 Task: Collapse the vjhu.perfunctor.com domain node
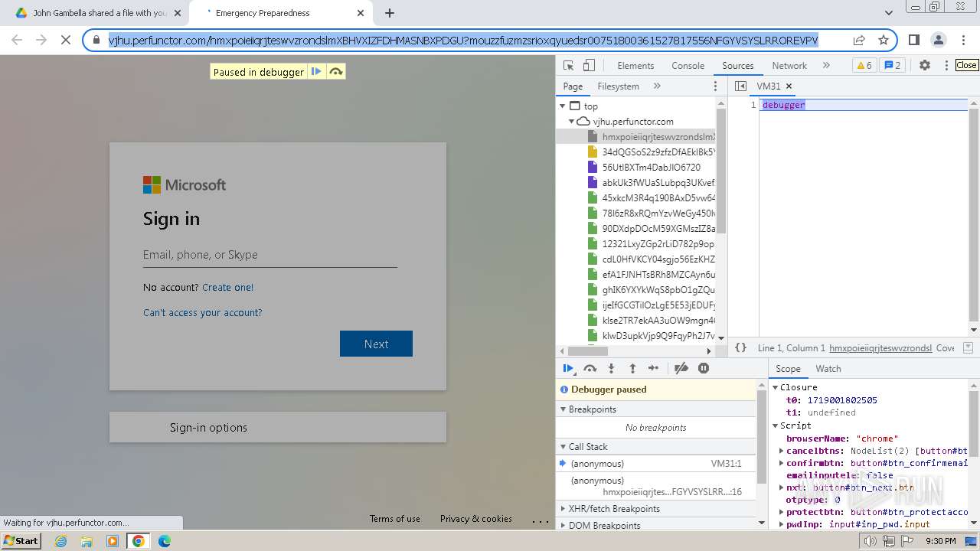[571, 122]
